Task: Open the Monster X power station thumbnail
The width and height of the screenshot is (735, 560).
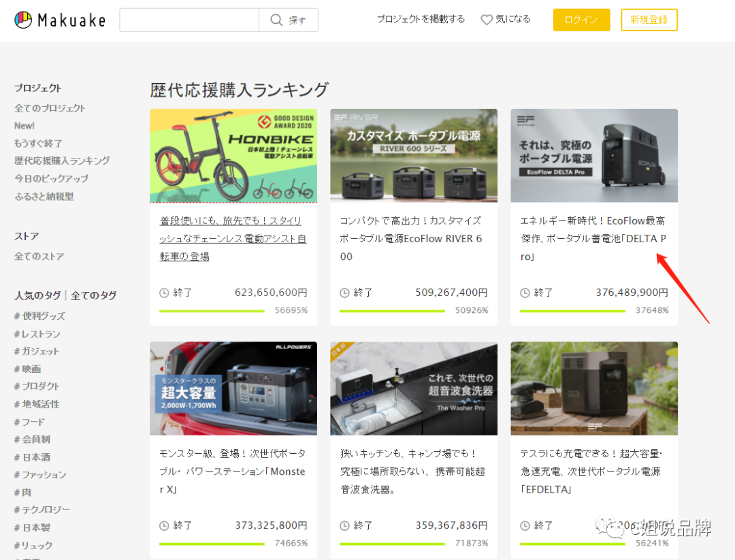Action: [x=233, y=389]
